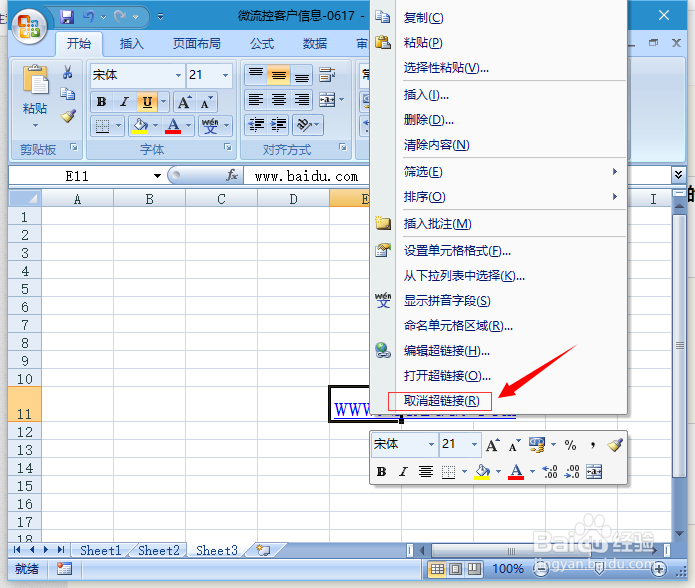Set middle vertical alignment
This screenshot has width=695, height=588.
click(x=279, y=74)
